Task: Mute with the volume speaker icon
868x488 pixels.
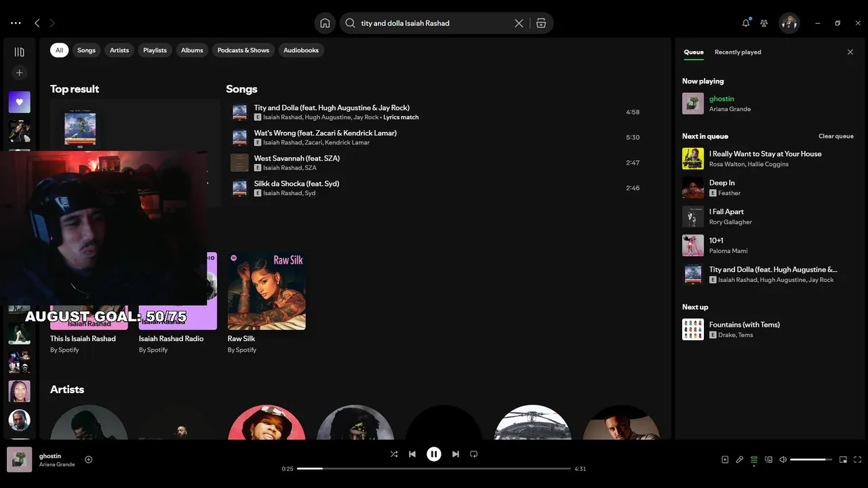Action: pos(783,460)
